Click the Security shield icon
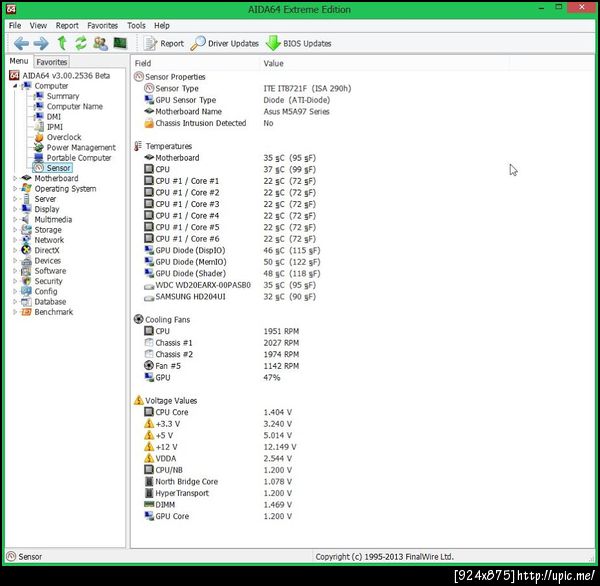Viewport: 600px width, 586px height. click(26, 281)
